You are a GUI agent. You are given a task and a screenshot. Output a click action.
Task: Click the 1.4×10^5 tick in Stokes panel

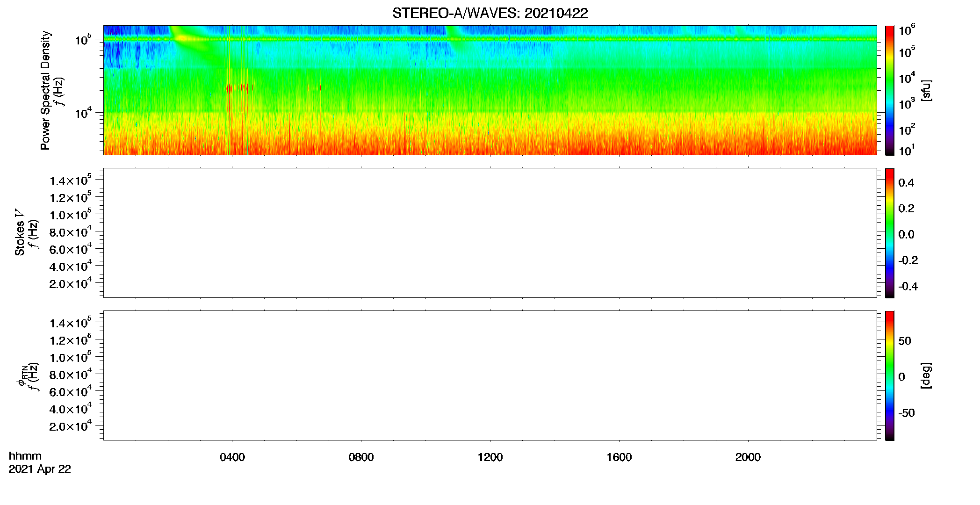click(71, 180)
